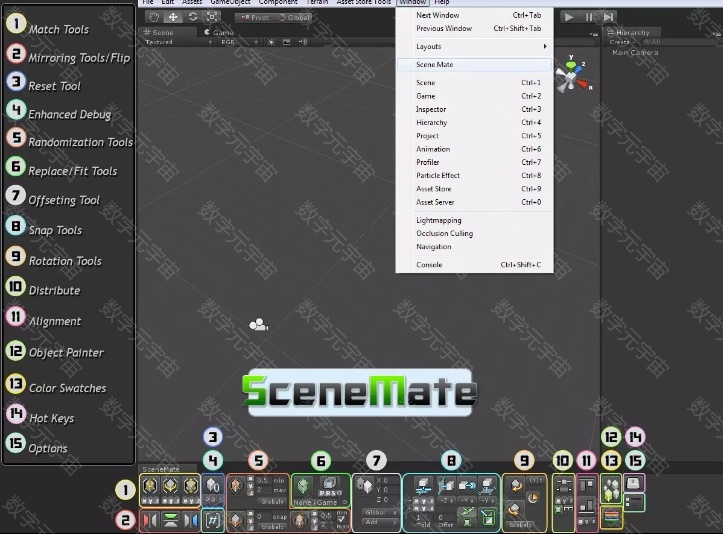
Task: Choose Next Window menu entry
Action: pos(475,15)
